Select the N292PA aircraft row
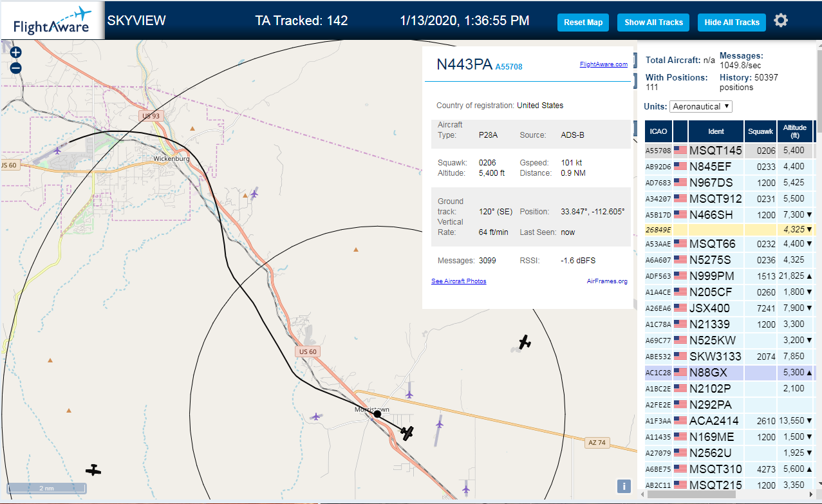This screenshot has width=822, height=504. 730,405
